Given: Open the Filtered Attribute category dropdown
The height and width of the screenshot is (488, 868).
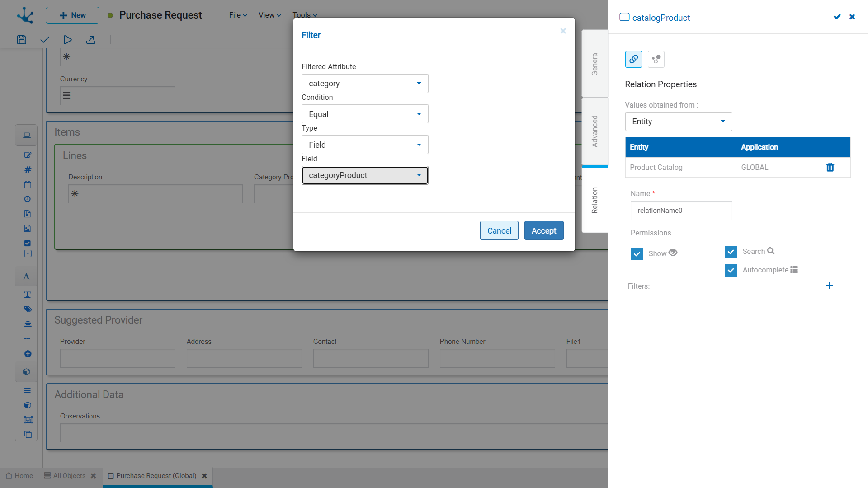Looking at the screenshot, I should pyautogui.click(x=364, y=84).
